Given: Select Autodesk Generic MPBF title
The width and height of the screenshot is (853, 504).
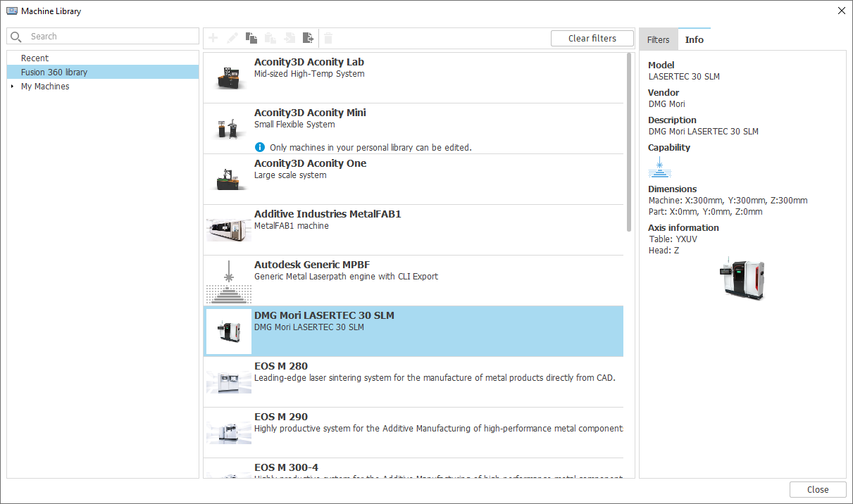Looking at the screenshot, I should tap(312, 265).
